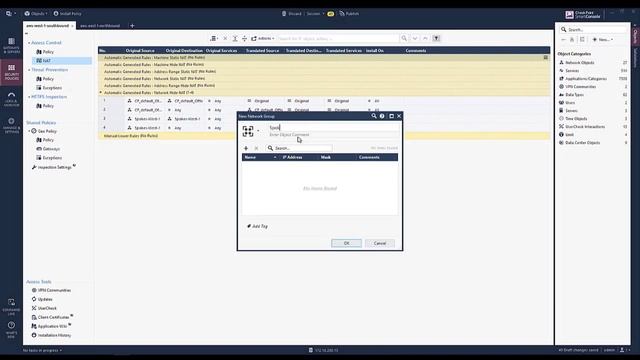Click Discard in the top bar

pyautogui.click(x=291, y=13)
